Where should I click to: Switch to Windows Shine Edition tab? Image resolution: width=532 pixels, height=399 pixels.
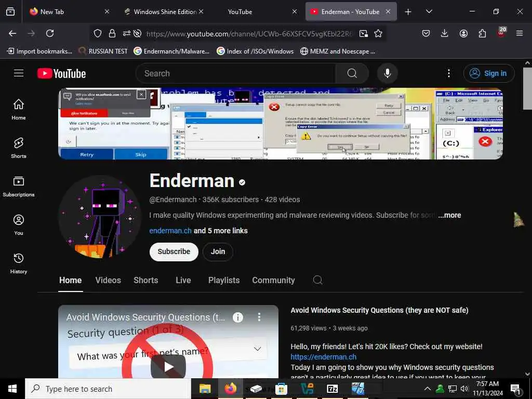(164, 11)
